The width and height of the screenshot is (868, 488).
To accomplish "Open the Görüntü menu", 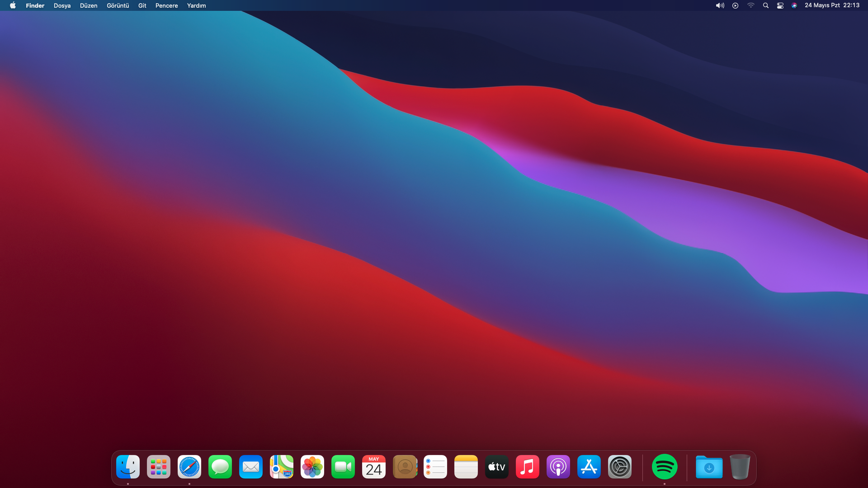I will tap(118, 5).
